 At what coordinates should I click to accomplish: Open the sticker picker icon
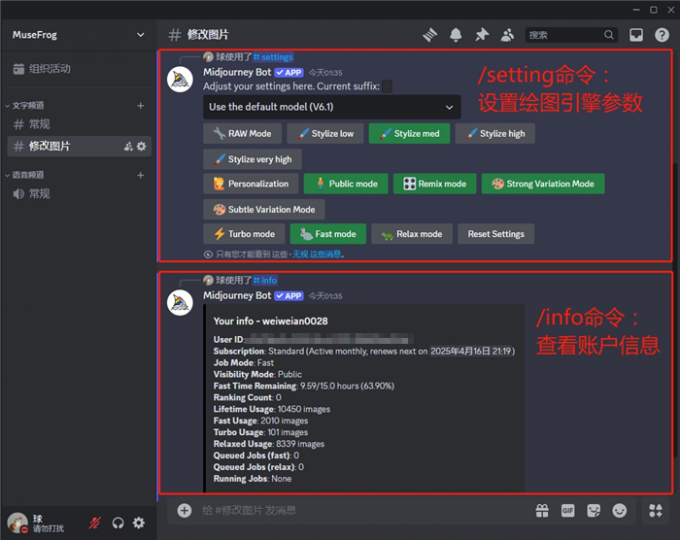point(593,511)
